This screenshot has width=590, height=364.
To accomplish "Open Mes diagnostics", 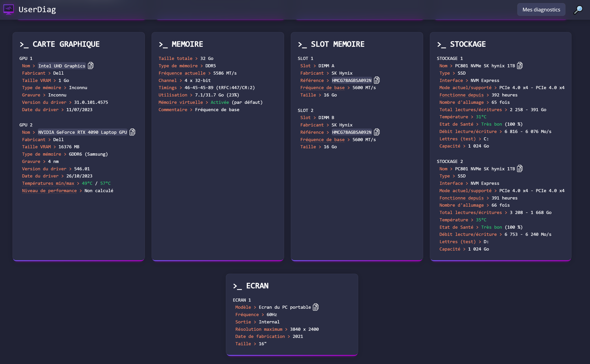I will tap(541, 10).
